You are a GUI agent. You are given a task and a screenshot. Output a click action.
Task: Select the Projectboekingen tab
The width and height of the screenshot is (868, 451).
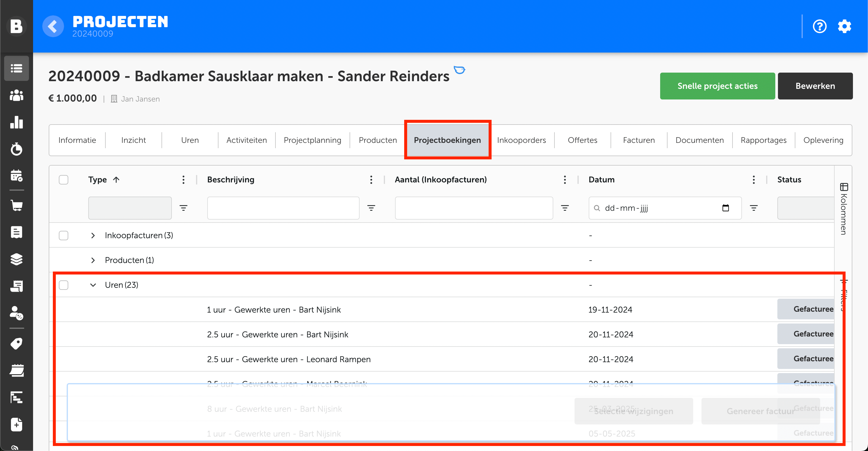pos(447,140)
